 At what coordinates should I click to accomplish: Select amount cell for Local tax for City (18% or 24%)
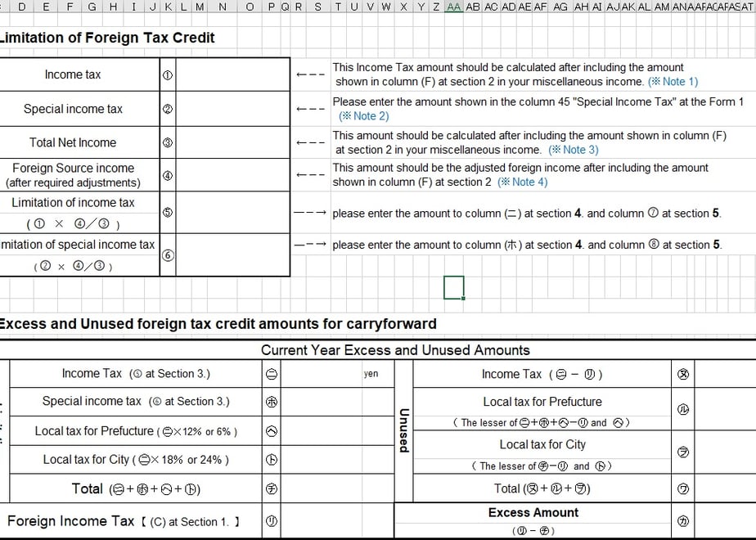[x=337, y=460]
